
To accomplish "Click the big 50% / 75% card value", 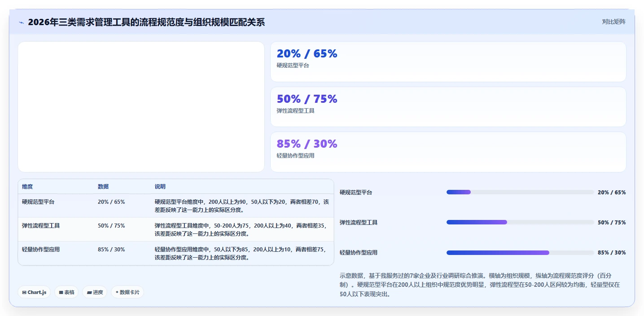I will 307,99.
